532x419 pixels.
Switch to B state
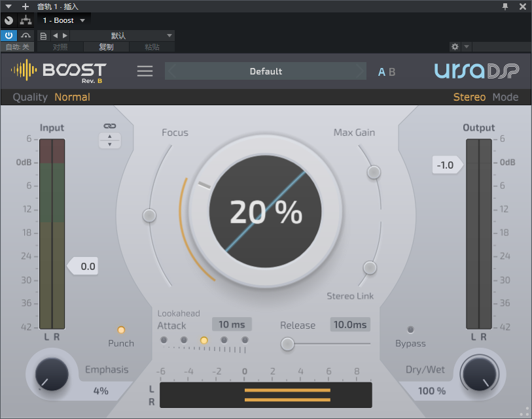pos(392,72)
